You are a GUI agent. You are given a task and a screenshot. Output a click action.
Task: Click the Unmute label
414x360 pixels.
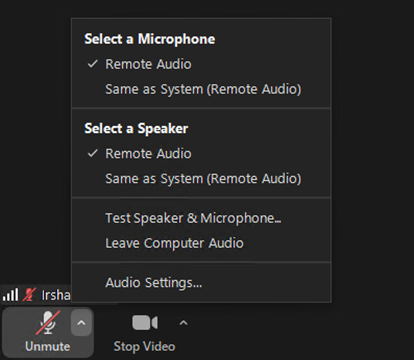coord(48,346)
